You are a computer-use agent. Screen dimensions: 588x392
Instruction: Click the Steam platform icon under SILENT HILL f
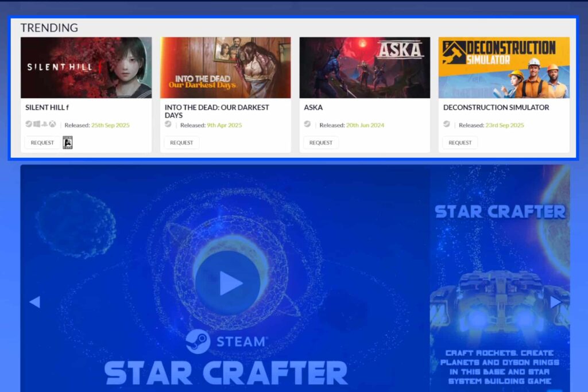pyautogui.click(x=29, y=124)
